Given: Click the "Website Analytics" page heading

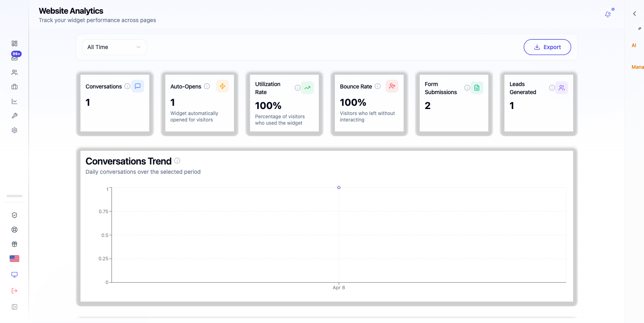Looking at the screenshot, I should tap(71, 11).
